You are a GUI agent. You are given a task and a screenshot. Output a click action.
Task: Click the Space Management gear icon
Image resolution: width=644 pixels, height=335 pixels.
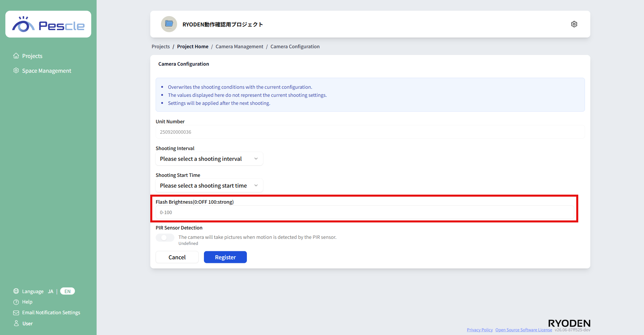(16, 71)
